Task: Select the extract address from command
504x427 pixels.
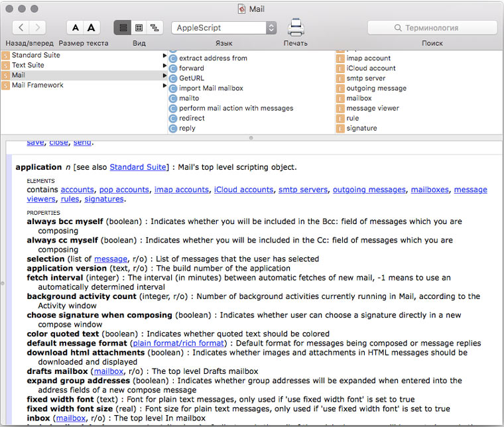Action: click(x=213, y=58)
